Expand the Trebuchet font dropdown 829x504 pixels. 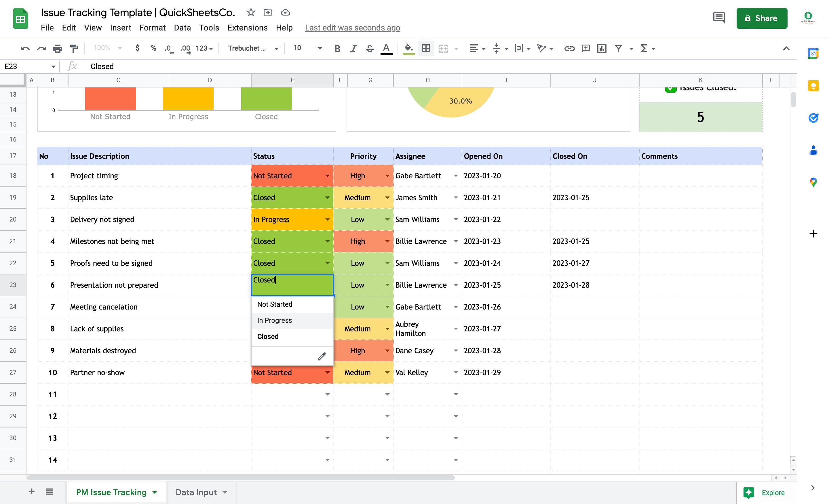(253, 48)
